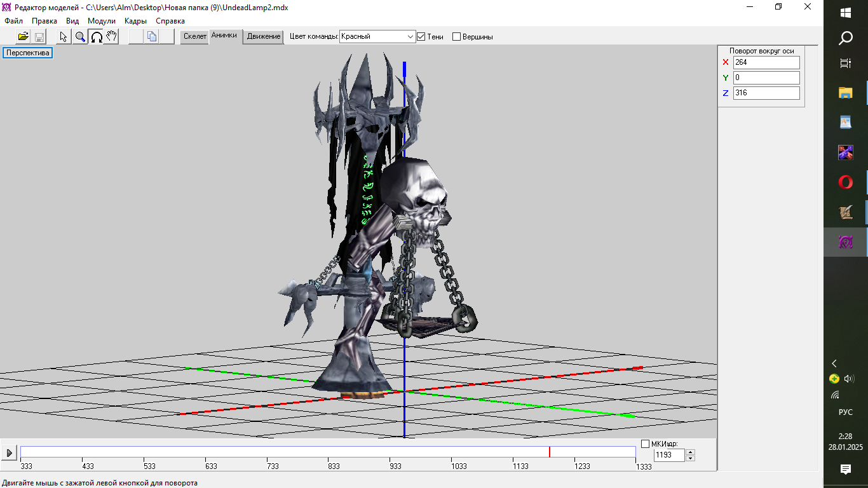Image resolution: width=868 pixels, height=488 pixels.
Task: Click the purple model editor taskbar icon
Action: 846,242
